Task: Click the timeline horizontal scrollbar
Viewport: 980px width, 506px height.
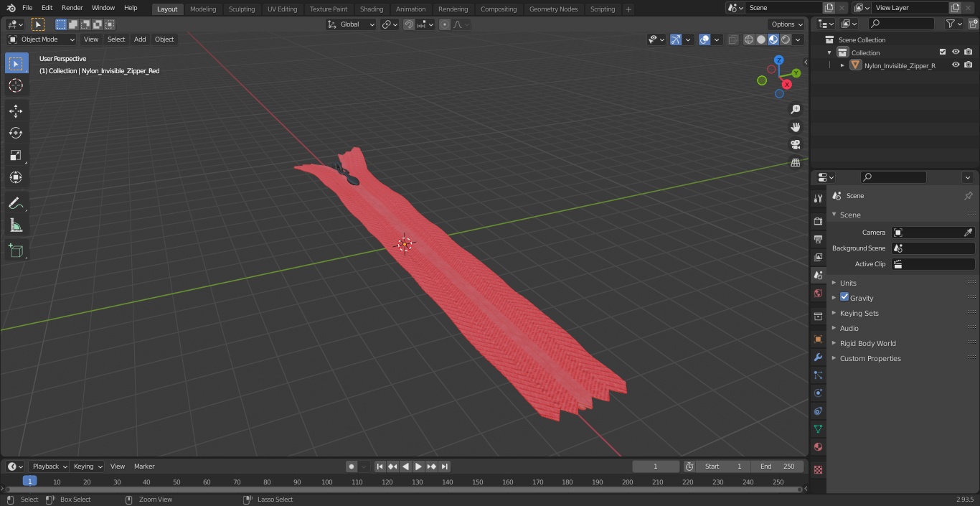Action: [405, 489]
